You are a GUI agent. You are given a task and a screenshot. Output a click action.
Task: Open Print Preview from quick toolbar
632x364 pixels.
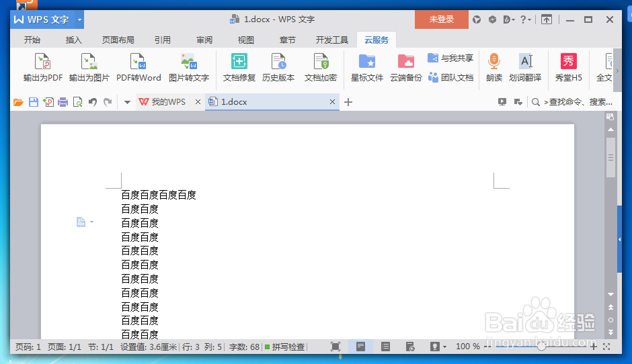pyautogui.click(x=77, y=102)
